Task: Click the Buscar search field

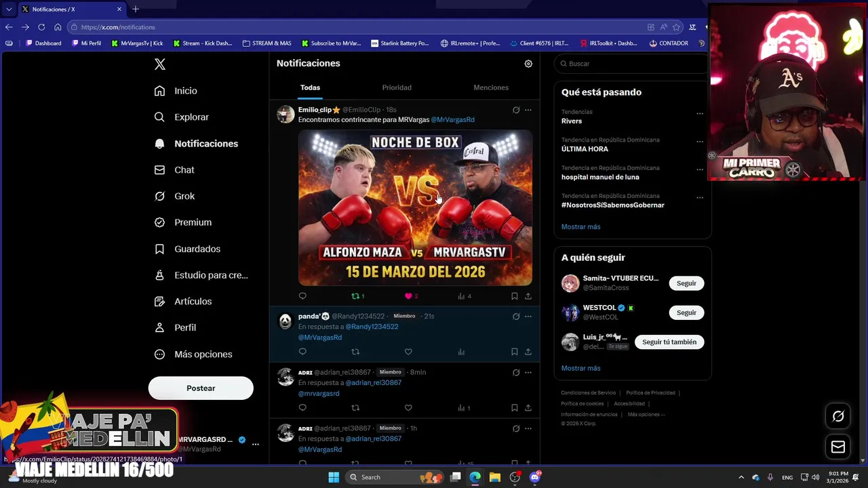Action: 632,64
